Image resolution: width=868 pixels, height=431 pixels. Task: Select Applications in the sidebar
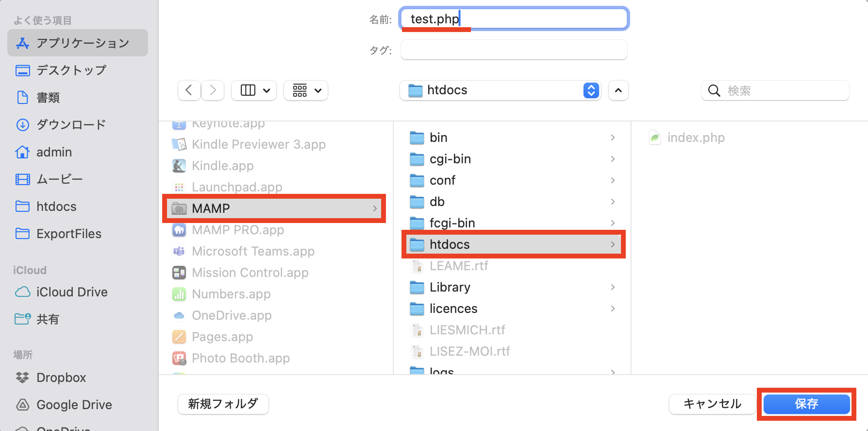click(x=78, y=43)
